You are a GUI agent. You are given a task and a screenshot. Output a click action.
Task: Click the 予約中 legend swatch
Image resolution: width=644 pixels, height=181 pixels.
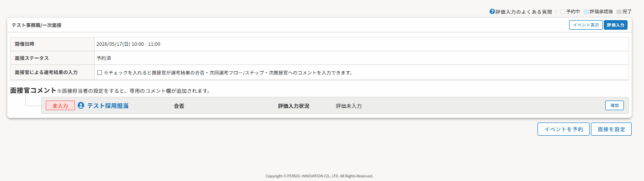[563, 11]
